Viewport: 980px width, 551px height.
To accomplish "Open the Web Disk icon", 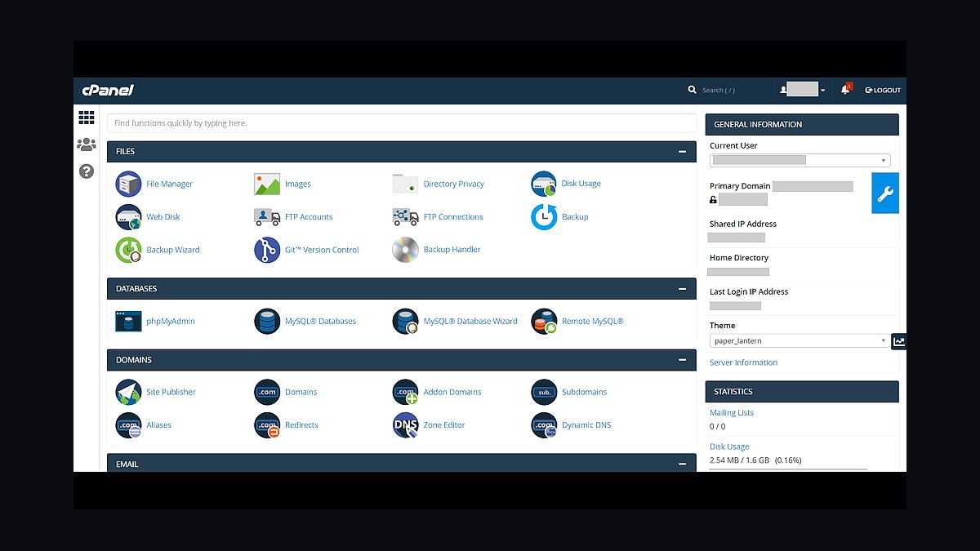I will (128, 217).
